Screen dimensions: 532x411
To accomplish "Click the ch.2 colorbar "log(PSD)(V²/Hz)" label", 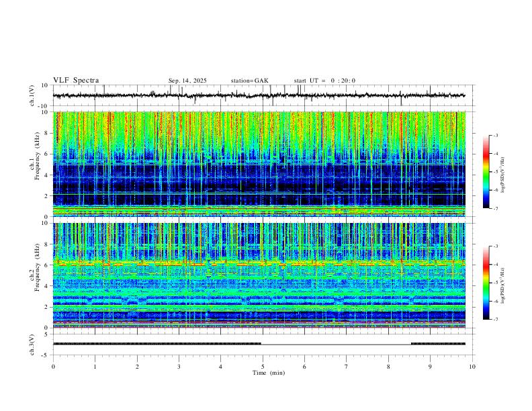I will (x=503, y=285).
